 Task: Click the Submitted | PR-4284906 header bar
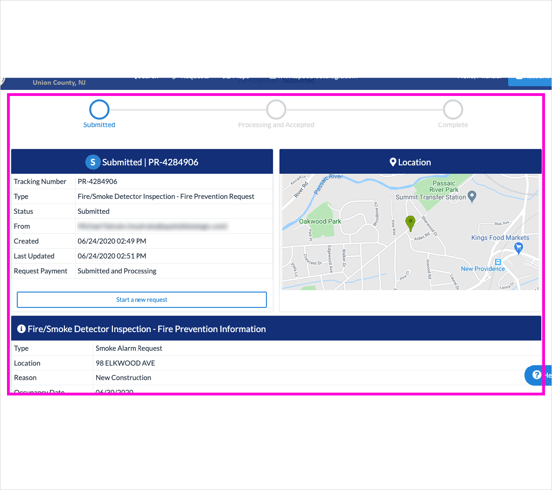(x=142, y=162)
